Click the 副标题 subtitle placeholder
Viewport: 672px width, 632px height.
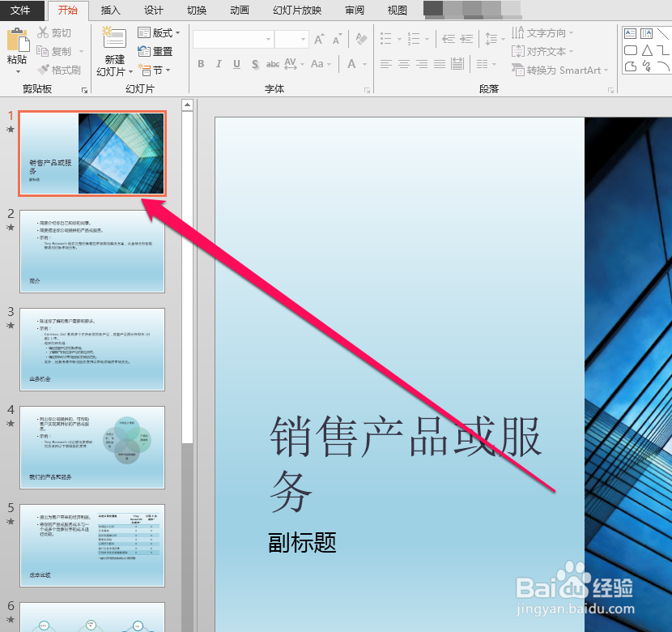point(302,542)
